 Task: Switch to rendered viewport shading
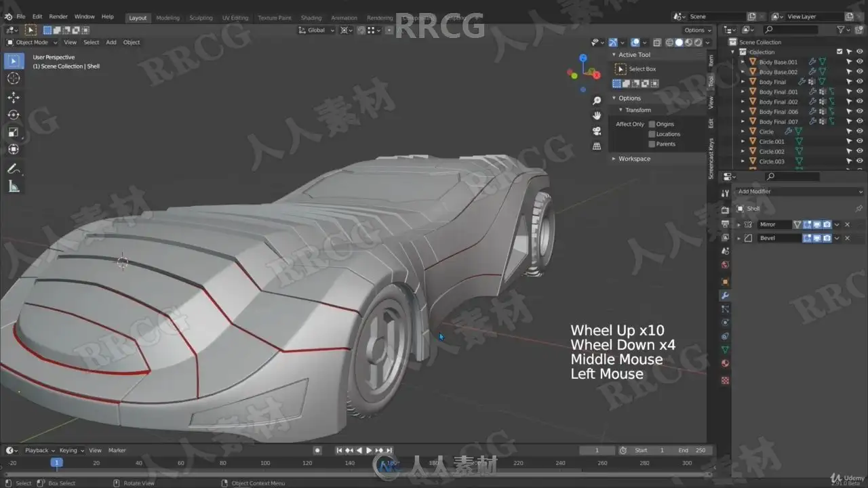coord(698,42)
